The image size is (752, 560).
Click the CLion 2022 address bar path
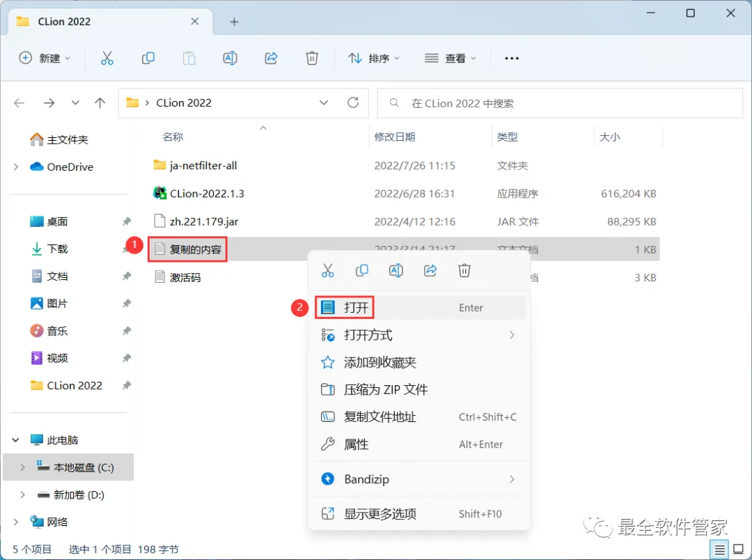[184, 102]
